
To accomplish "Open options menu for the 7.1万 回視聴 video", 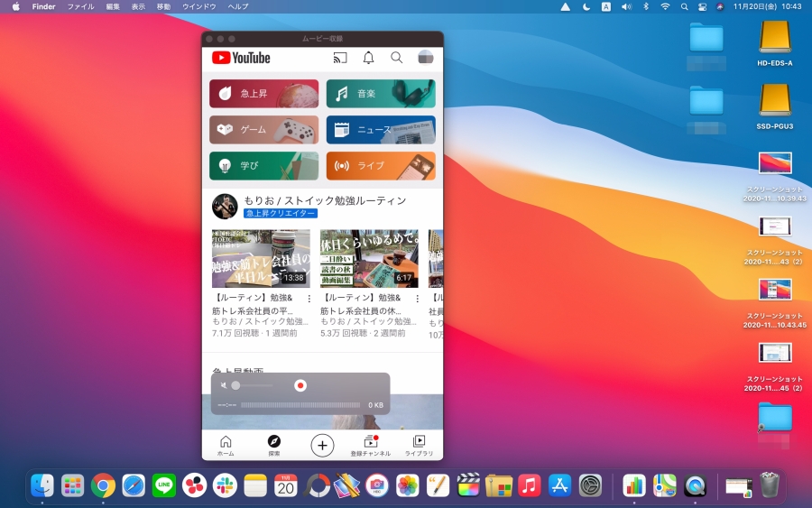I will [x=309, y=299].
